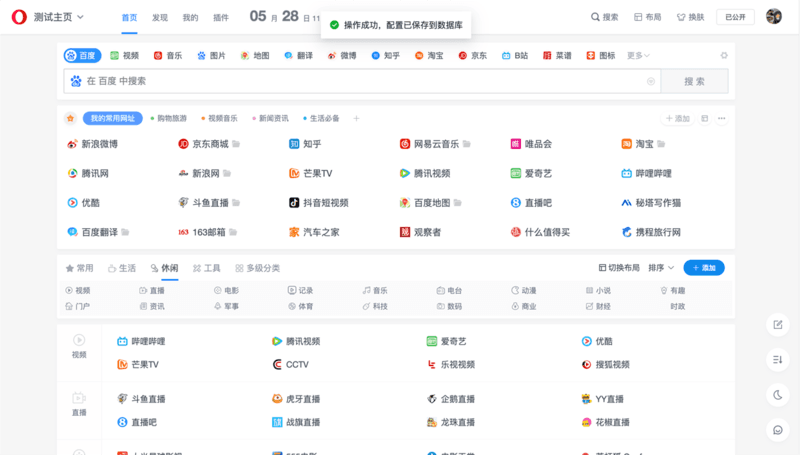Screen dimensions: 800x455
Task: Select the 翻译 search engine
Action: click(298, 56)
